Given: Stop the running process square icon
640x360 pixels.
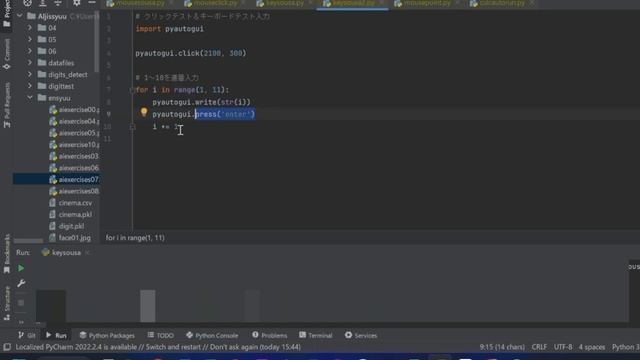Looking at the screenshot, I should coord(21,302).
